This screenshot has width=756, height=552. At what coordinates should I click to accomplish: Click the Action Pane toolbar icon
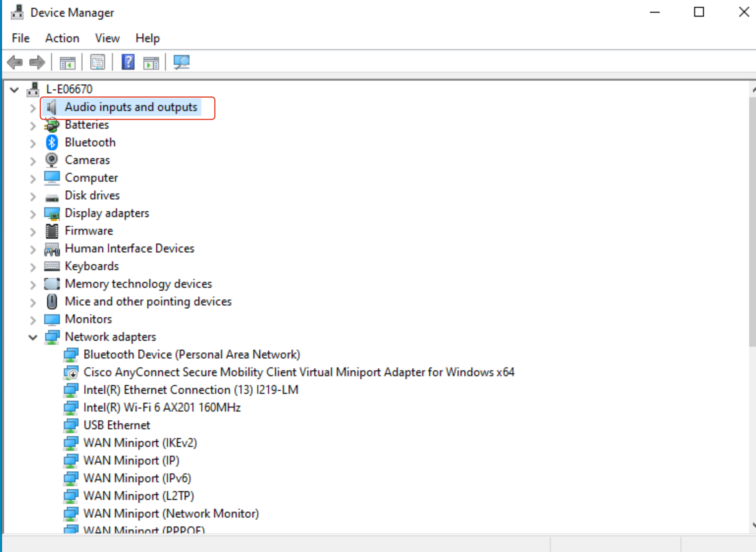(151, 62)
